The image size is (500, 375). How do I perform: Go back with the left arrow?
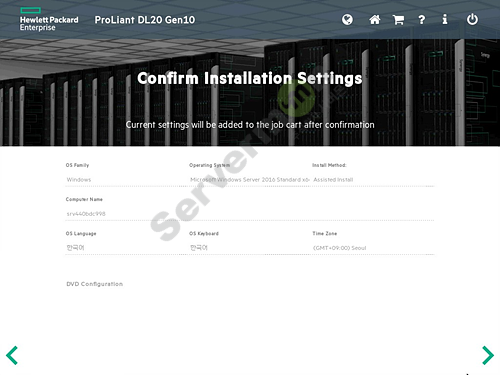[x=12, y=355]
